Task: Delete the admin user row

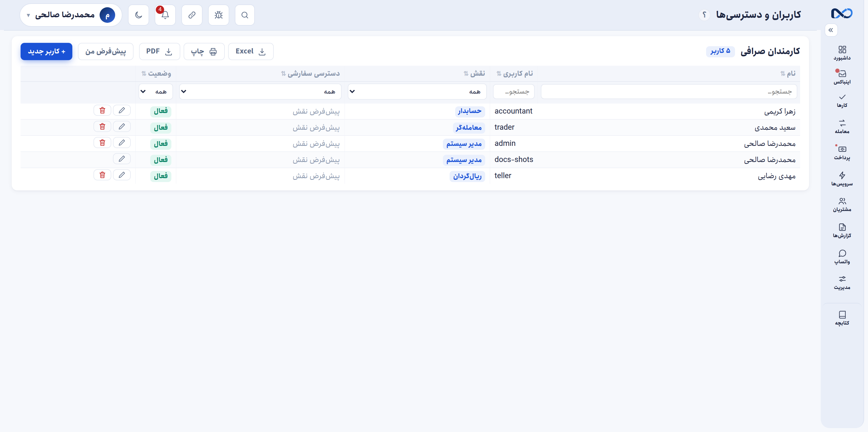Action: click(102, 143)
